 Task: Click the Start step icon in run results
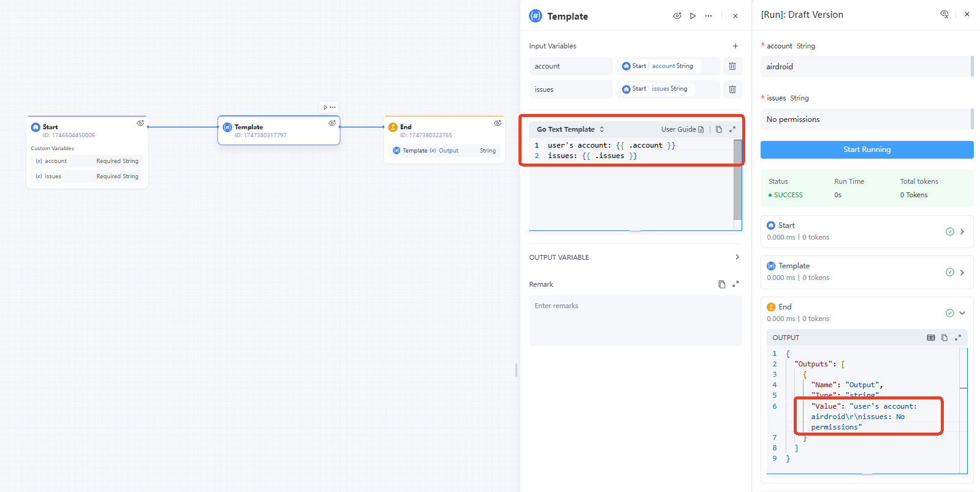(x=771, y=225)
